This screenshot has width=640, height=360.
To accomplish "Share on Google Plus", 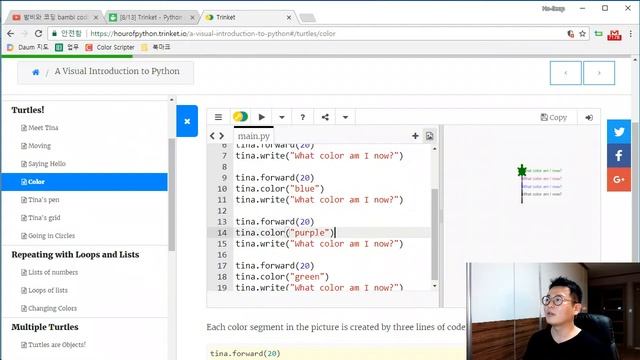I will click(x=619, y=179).
